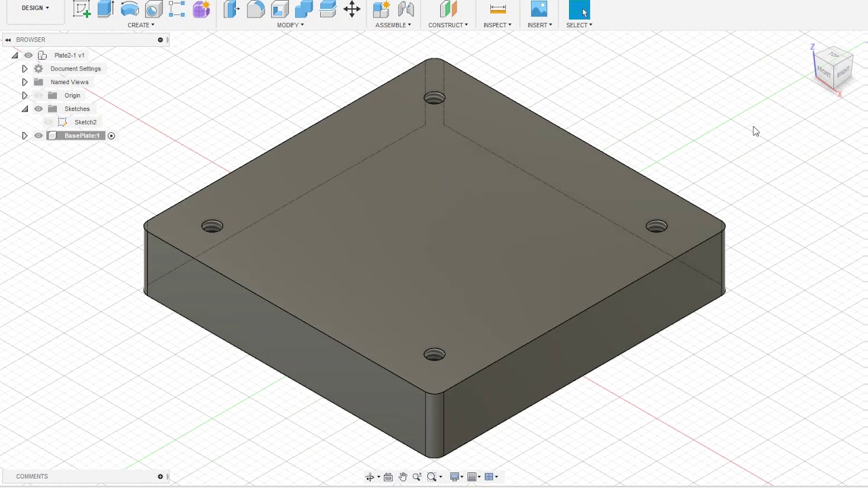Toggle visibility of Plate2-1 v1 component

tap(28, 56)
